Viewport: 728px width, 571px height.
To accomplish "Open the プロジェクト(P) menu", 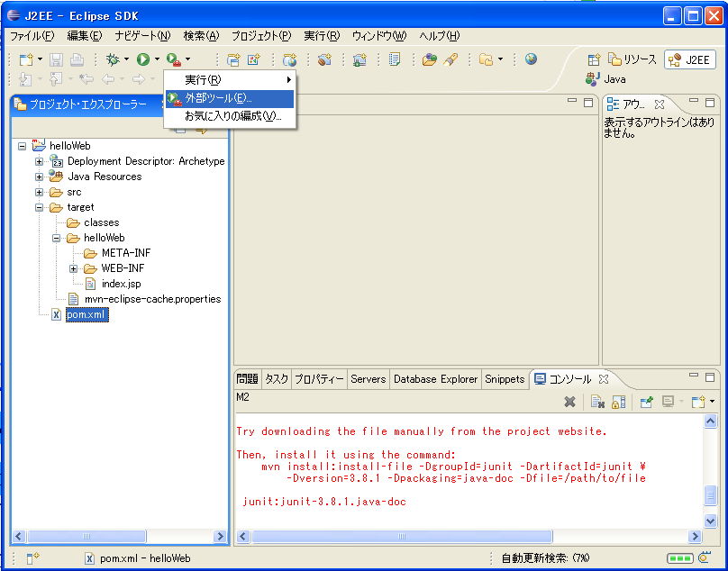I will pyautogui.click(x=260, y=36).
